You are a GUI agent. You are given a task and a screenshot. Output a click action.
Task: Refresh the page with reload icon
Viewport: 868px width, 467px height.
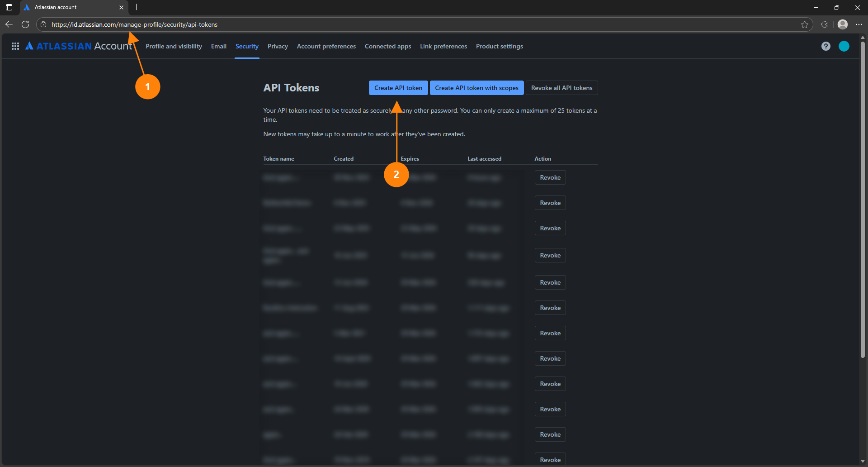[25, 24]
